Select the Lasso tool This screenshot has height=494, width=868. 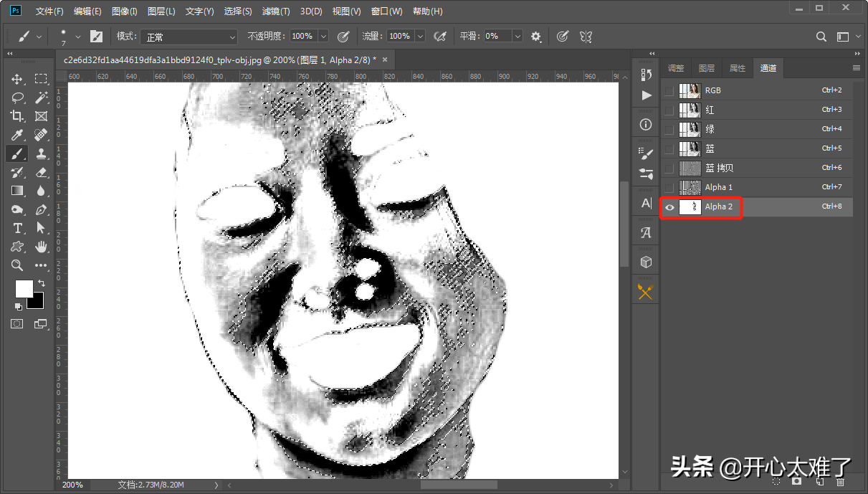pos(17,98)
